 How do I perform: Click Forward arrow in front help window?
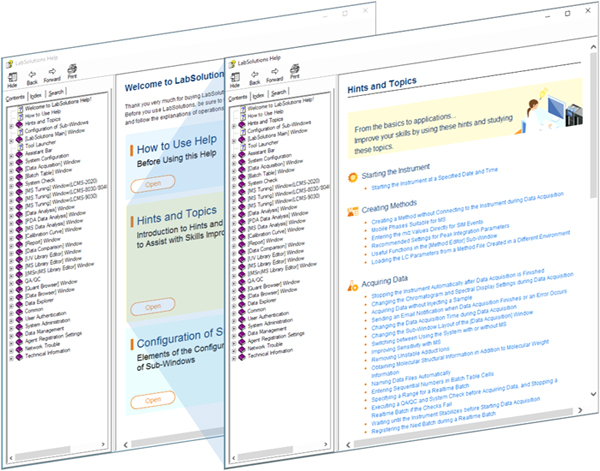pos(275,72)
